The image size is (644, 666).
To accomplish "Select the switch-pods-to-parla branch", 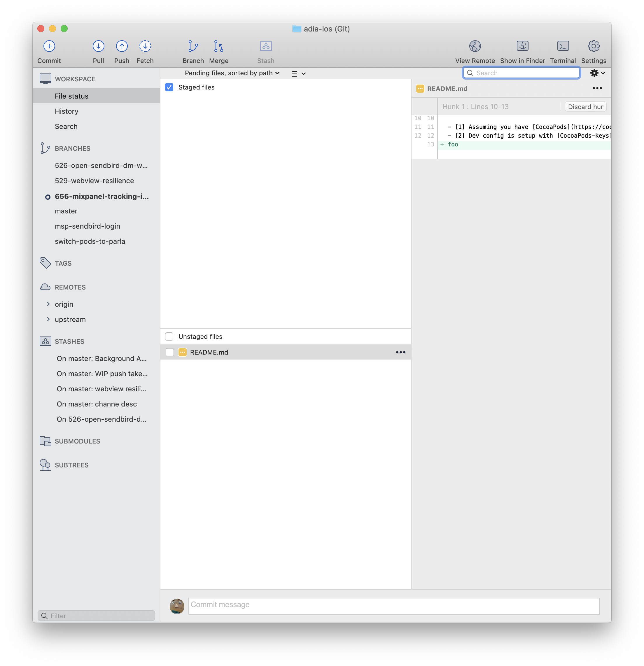I will pyautogui.click(x=96, y=241).
